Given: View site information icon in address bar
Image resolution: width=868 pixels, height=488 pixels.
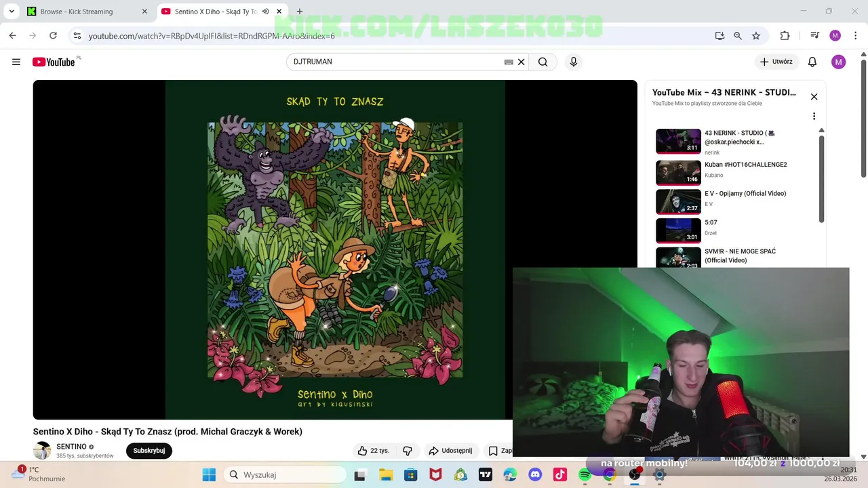Looking at the screenshot, I should 77,36.
